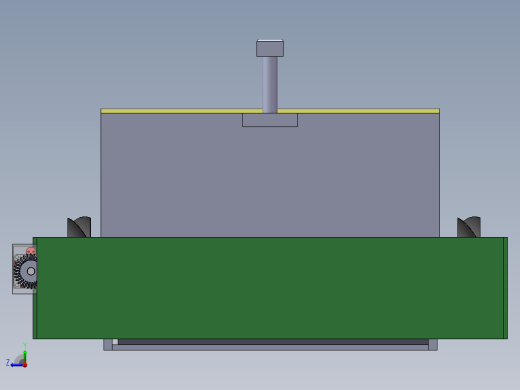Viewport: 520px width, 390px height.
Task: Select the small rectangular bracket under the bolt
Action: click(x=270, y=120)
